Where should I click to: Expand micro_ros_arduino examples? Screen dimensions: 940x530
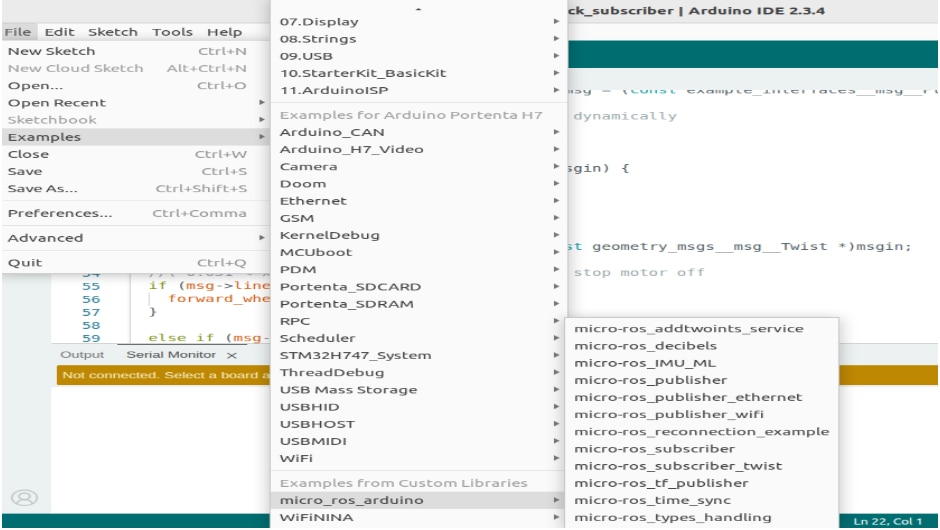[x=418, y=500]
